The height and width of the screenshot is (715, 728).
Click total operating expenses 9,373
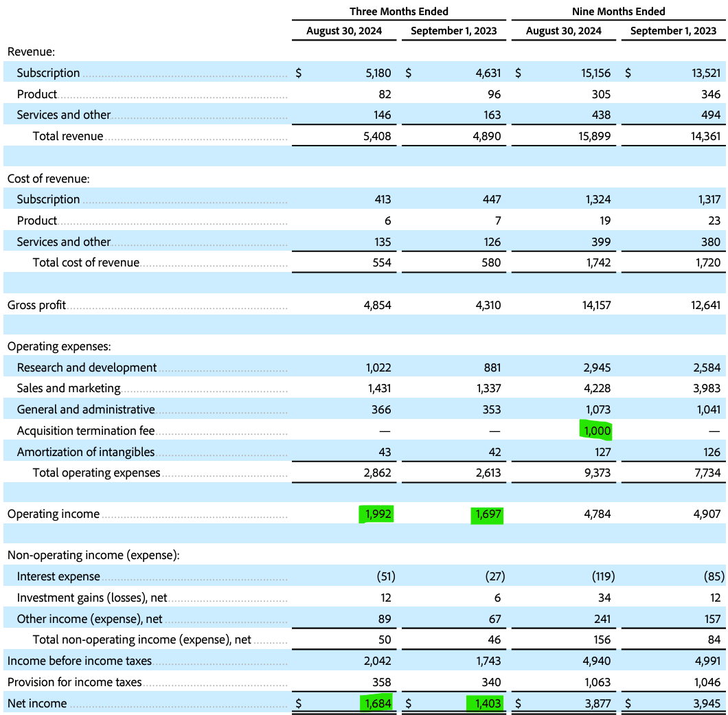pos(597,473)
